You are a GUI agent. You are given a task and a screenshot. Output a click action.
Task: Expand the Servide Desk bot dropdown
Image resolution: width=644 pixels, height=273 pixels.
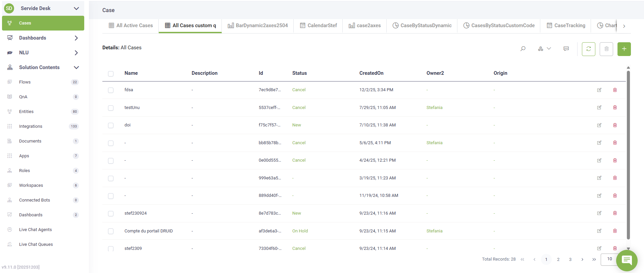tap(76, 8)
